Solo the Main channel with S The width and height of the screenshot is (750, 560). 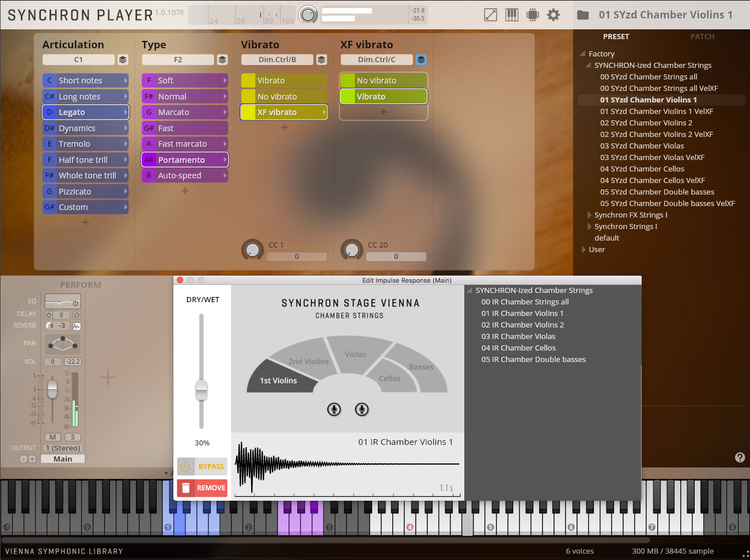click(x=73, y=437)
